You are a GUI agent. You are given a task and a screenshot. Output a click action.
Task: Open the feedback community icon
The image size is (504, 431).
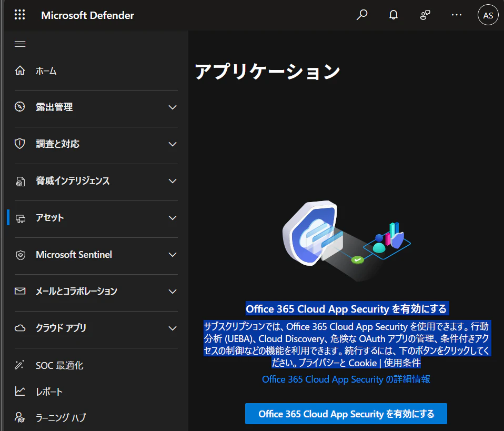click(425, 15)
